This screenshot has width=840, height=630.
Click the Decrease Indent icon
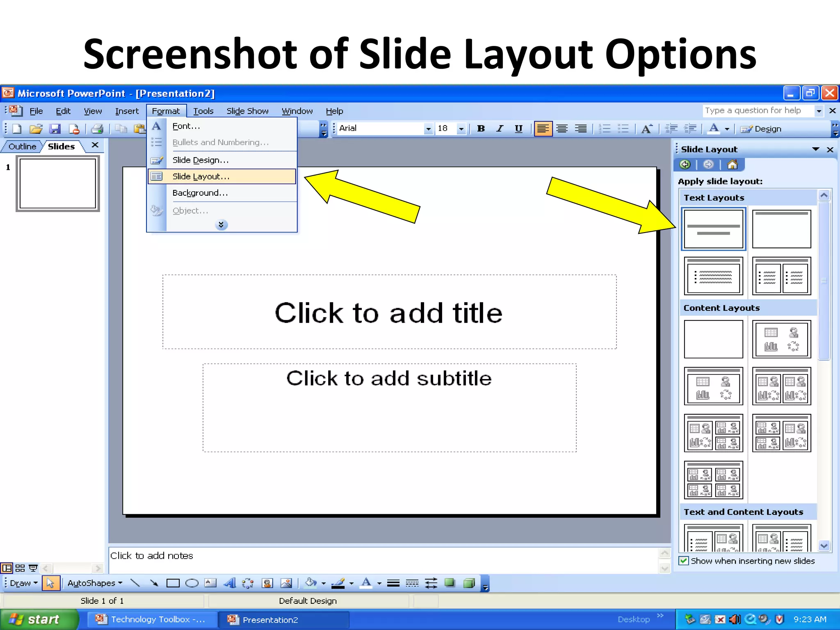pyautogui.click(x=671, y=128)
